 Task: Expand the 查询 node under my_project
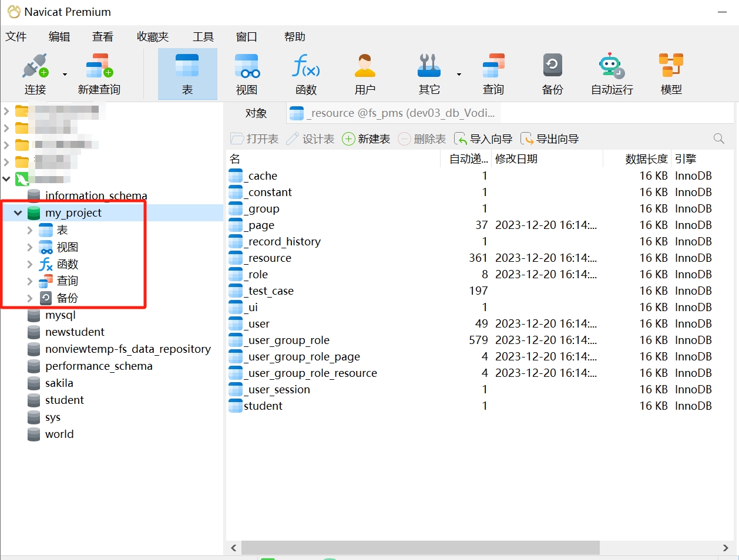[30, 281]
